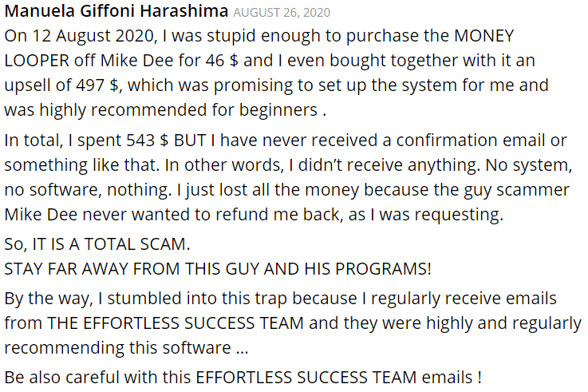Screen dimensions: 588x392
Task: Select the "46 $" price text
Action: click(x=222, y=61)
